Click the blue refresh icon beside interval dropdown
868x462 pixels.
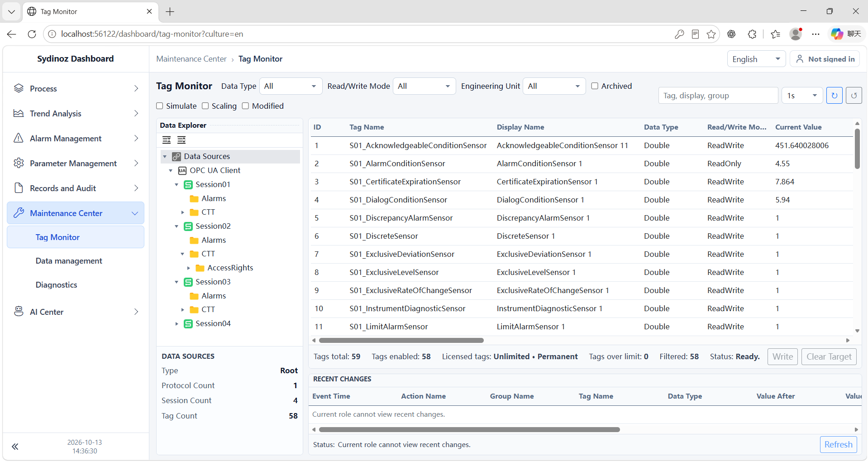click(834, 96)
